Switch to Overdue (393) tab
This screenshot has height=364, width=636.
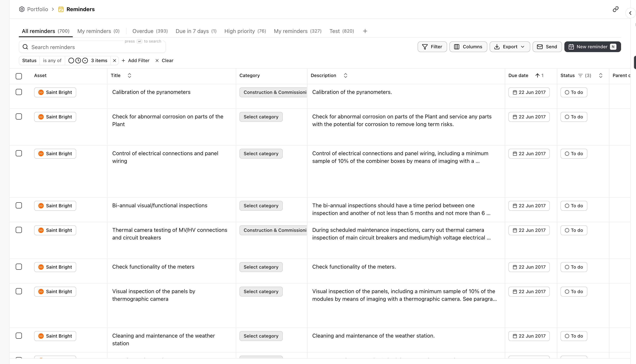[x=150, y=31]
